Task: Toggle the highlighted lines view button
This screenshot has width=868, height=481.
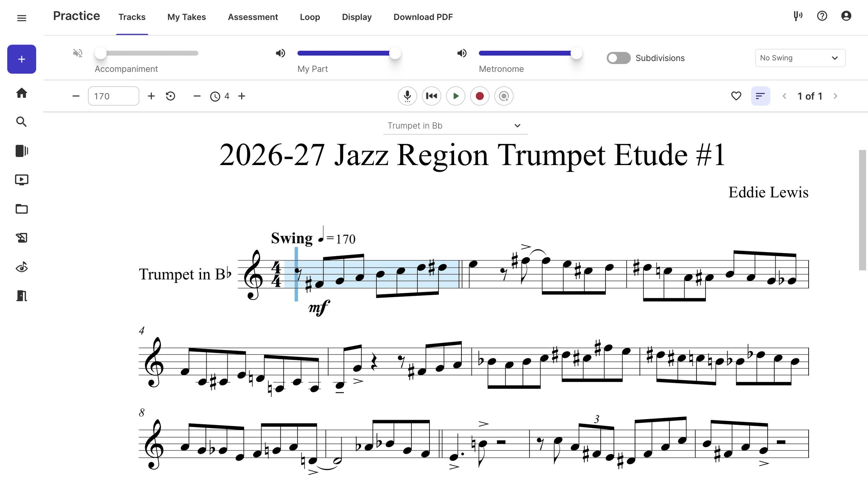Action: [x=760, y=96]
